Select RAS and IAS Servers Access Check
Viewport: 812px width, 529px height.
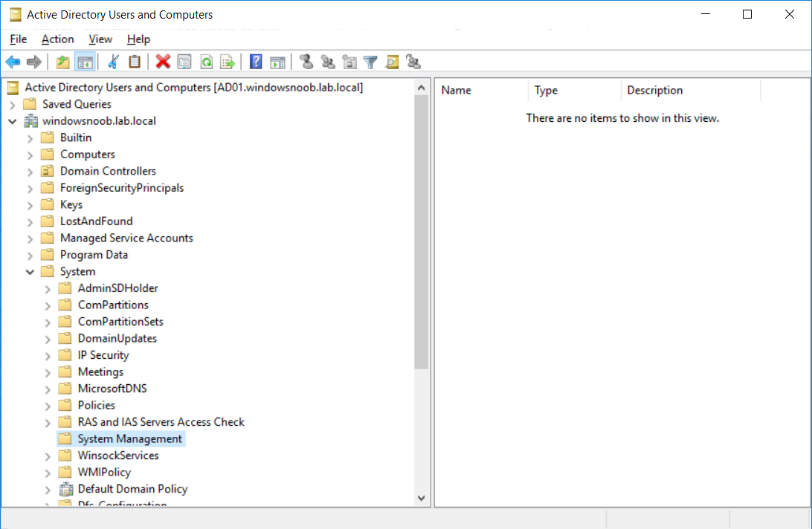(161, 422)
